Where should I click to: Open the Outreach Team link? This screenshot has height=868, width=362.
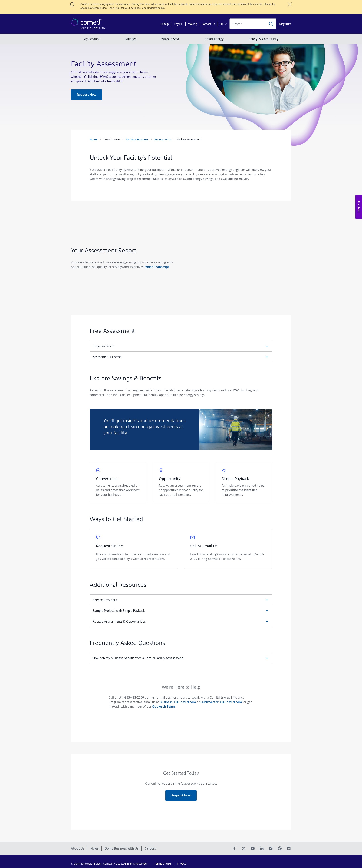tap(163, 707)
